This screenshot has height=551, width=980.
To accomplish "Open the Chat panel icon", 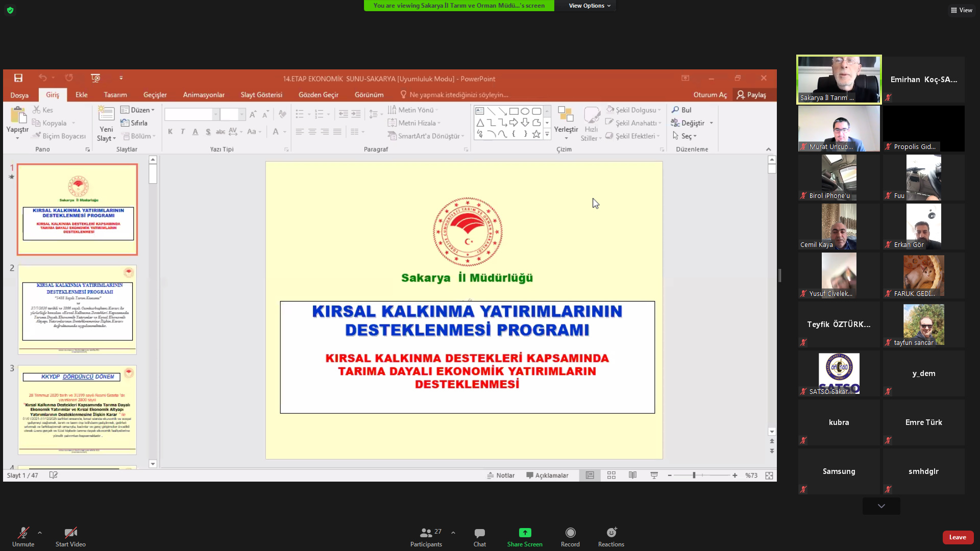I will point(479,533).
